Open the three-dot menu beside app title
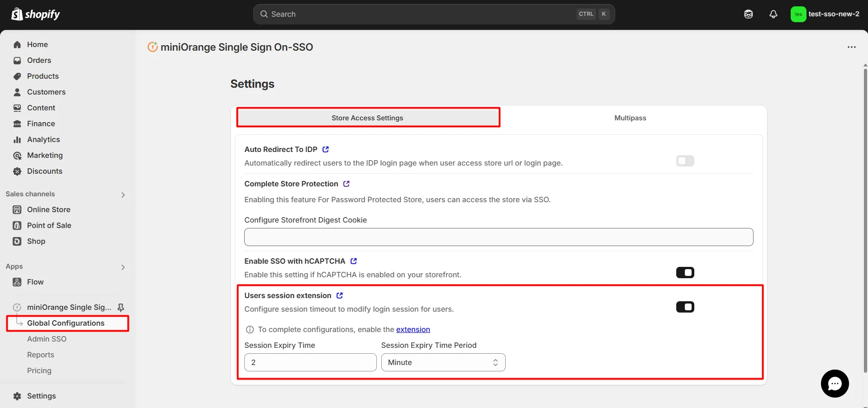 tap(852, 47)
